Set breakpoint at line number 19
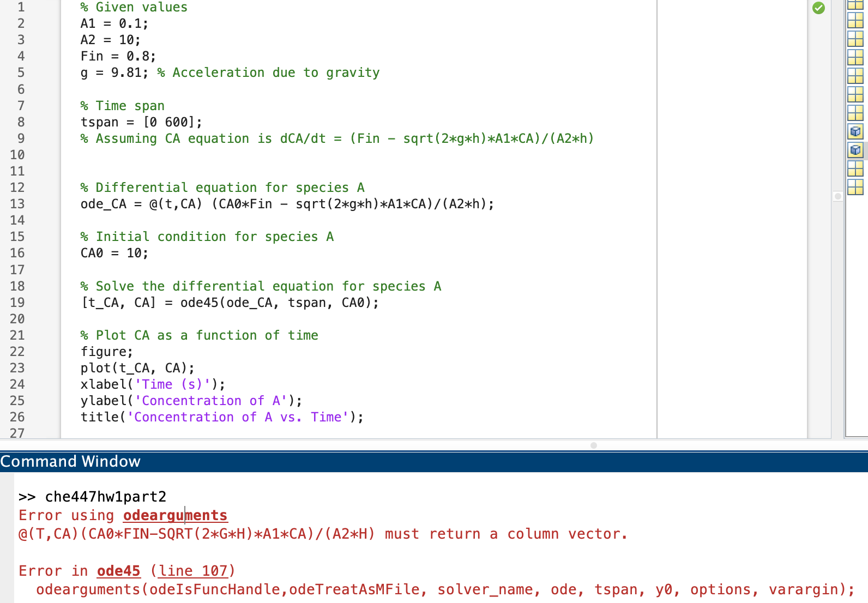This screenshot has width=868, height=603. click(17, 303)
